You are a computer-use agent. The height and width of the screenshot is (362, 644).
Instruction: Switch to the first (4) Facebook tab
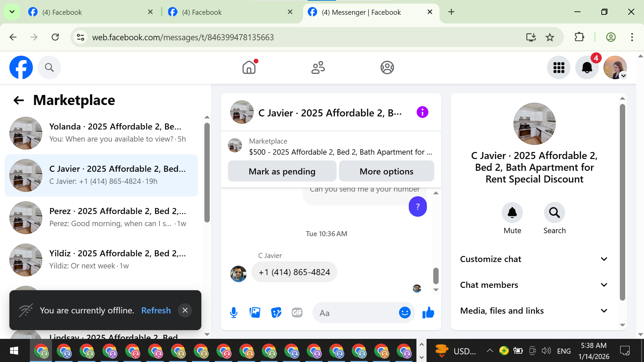pyautogui.click(x=91, y=12)
